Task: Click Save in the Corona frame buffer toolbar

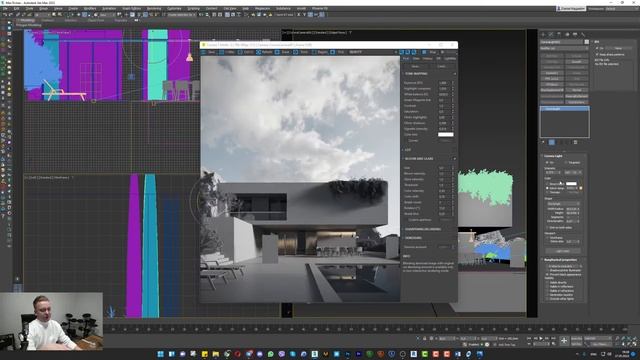Action: [208, 52]
